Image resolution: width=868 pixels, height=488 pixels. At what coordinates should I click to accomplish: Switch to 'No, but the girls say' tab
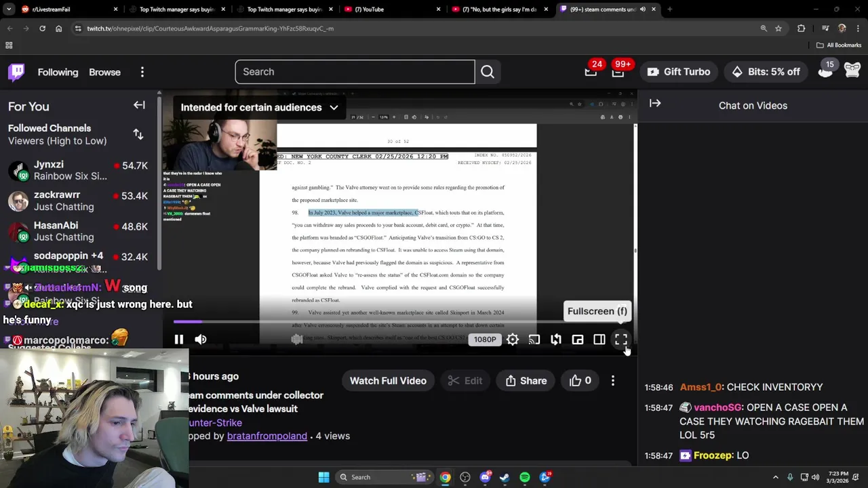[498, 9]
